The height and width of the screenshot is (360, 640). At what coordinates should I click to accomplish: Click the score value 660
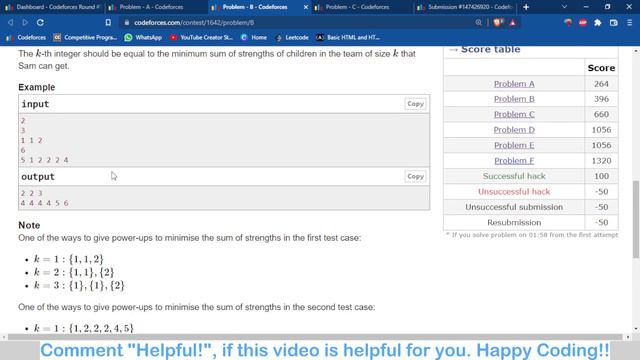pos(601,114)
